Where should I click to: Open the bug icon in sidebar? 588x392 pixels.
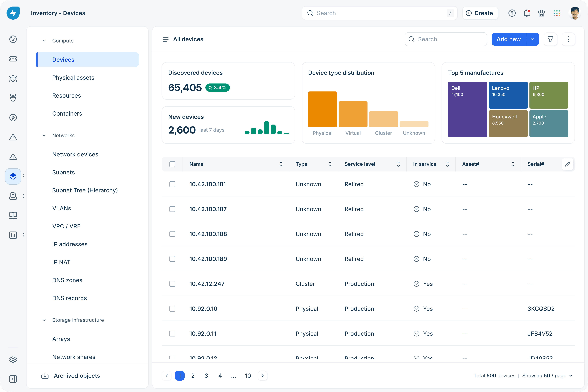tap(13, 79)
